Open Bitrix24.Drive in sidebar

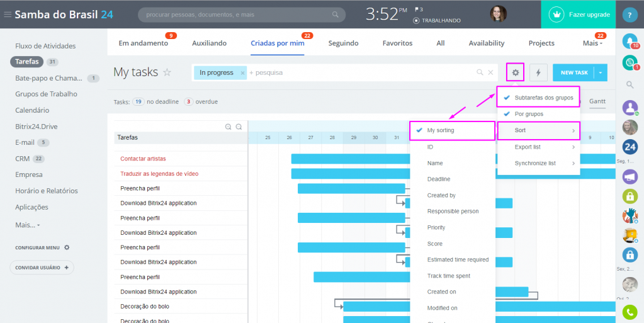(36, 127)
